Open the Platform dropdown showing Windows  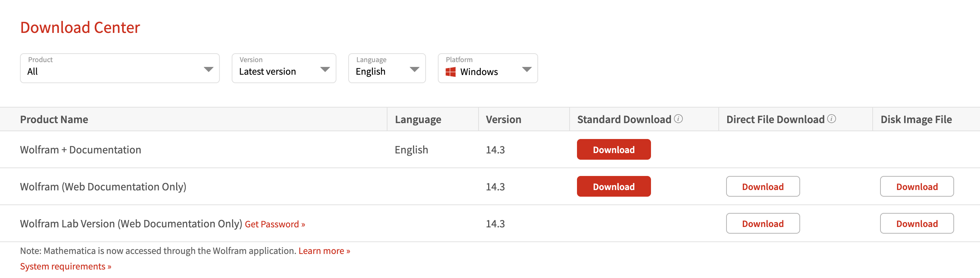488,68
